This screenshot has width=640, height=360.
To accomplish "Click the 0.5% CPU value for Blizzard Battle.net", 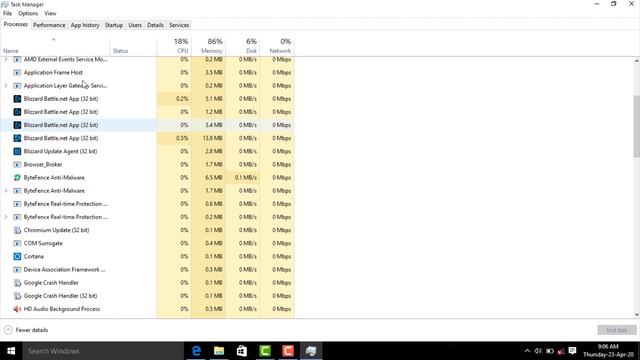I will 182,138.
